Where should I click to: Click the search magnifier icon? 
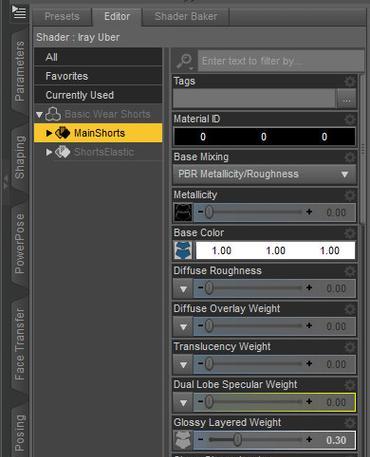click(x=184, y=61)
